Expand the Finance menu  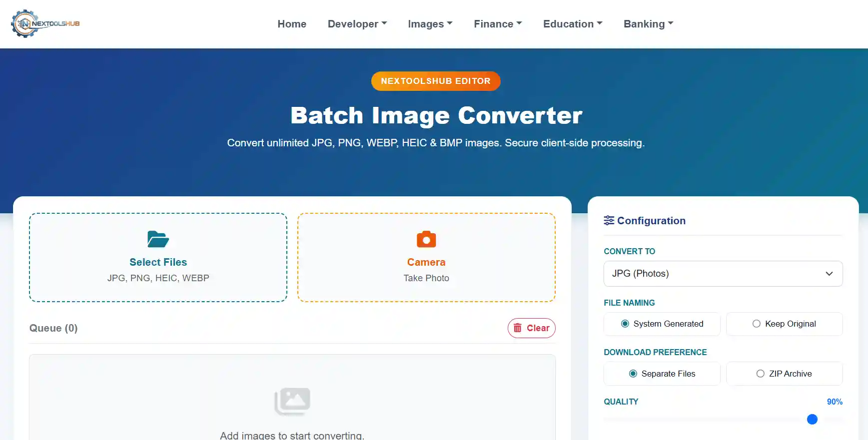point(498,24)
